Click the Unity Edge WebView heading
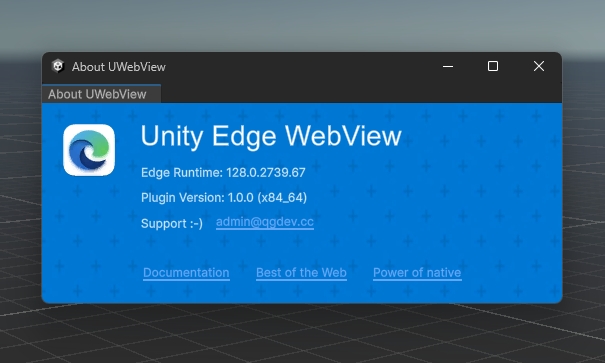Image resolution: width=605 pixels, height=363 pixels. (271, 136)
